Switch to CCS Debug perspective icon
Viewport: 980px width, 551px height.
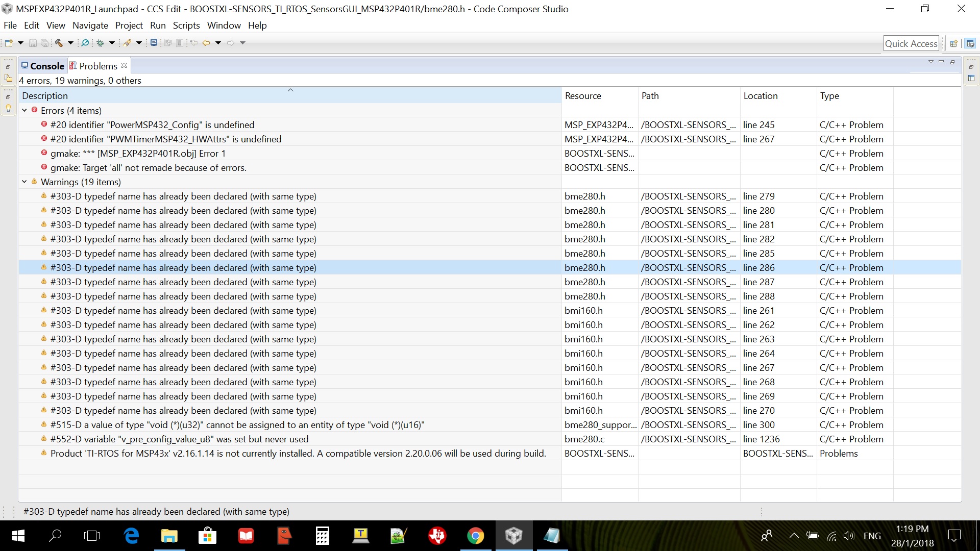(x=970, y=44)
